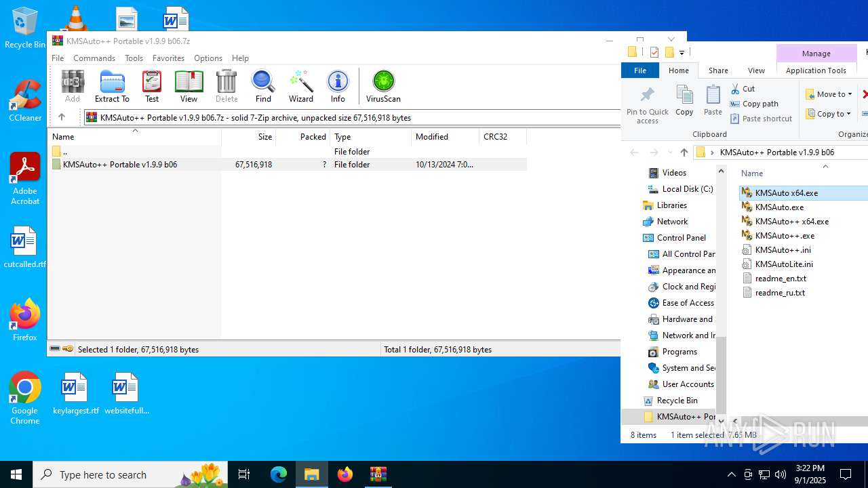Open the Commands menu

click(x=94, y=58)
